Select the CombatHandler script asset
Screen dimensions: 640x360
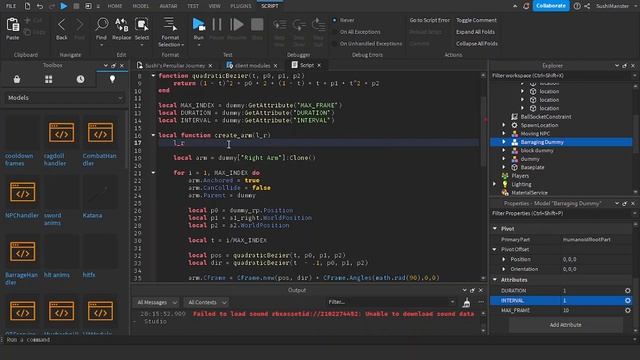tap(100, 133)
